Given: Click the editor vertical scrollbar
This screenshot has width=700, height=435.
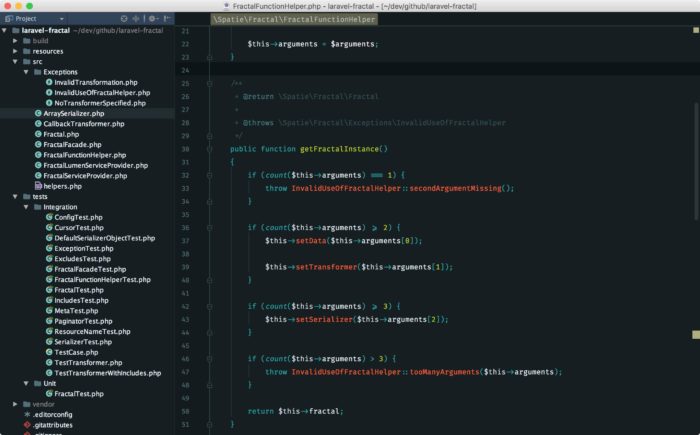Looking at the screenshot, I should click(696, 161).
